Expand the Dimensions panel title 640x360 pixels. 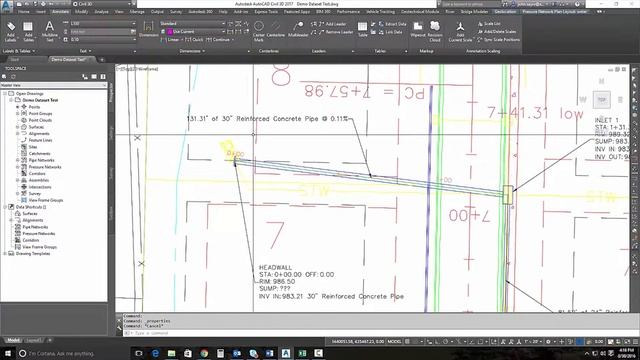[x=192, y=51]
